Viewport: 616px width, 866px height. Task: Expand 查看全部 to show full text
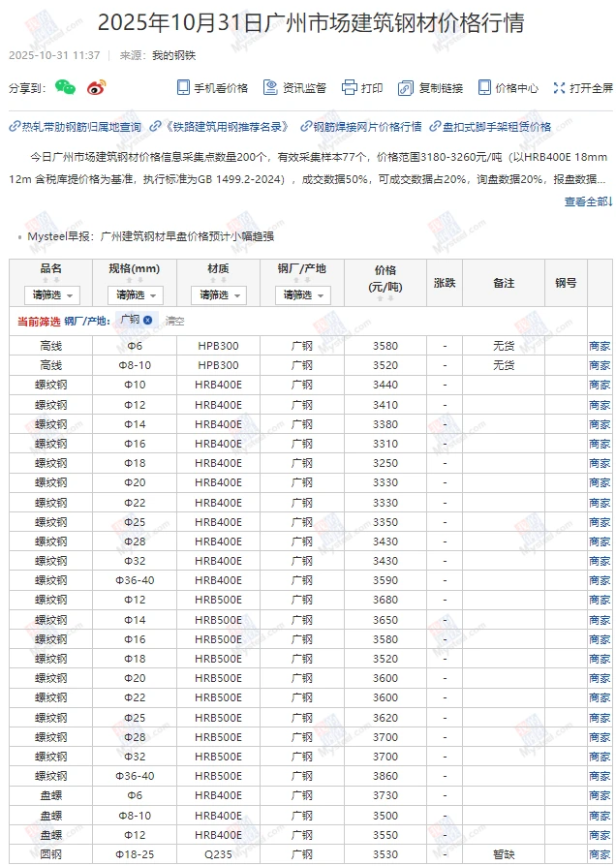point(588,202)
